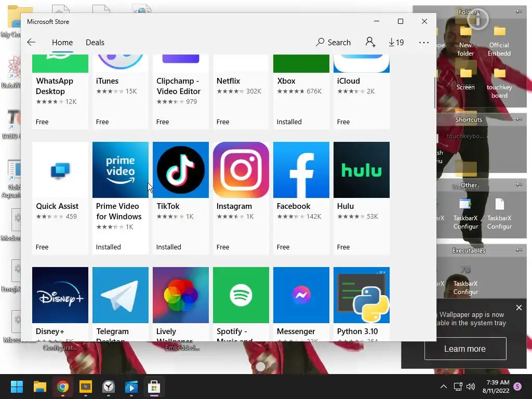Open the media player taskbar icon
532x399 pixels.
tap(131, 387)
